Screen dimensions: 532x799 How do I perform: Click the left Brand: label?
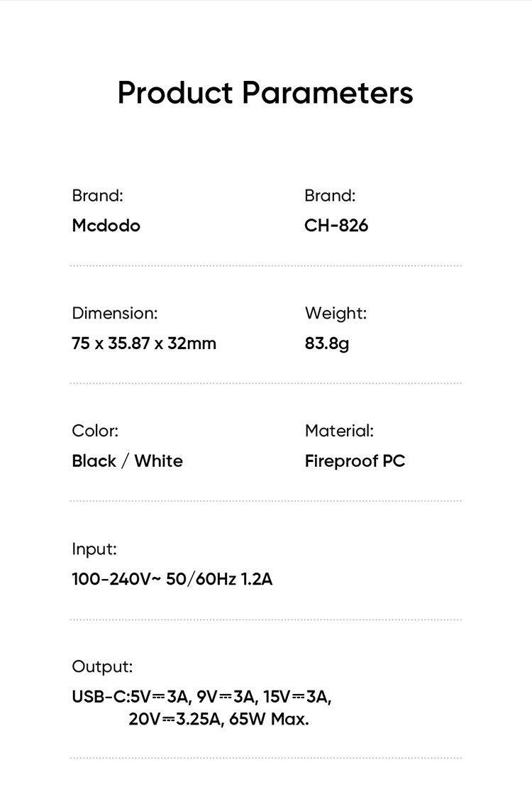(97, 196)
